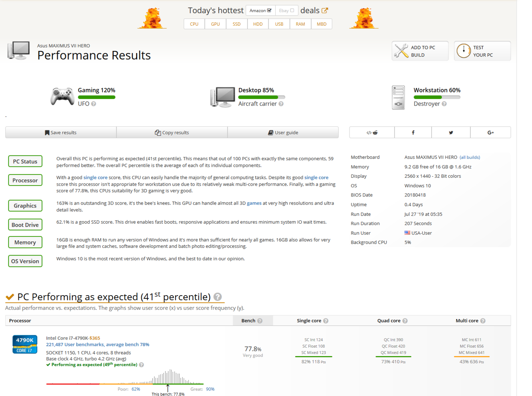Open the all builds link
The image size is (532, 396).
click(470, 157)
